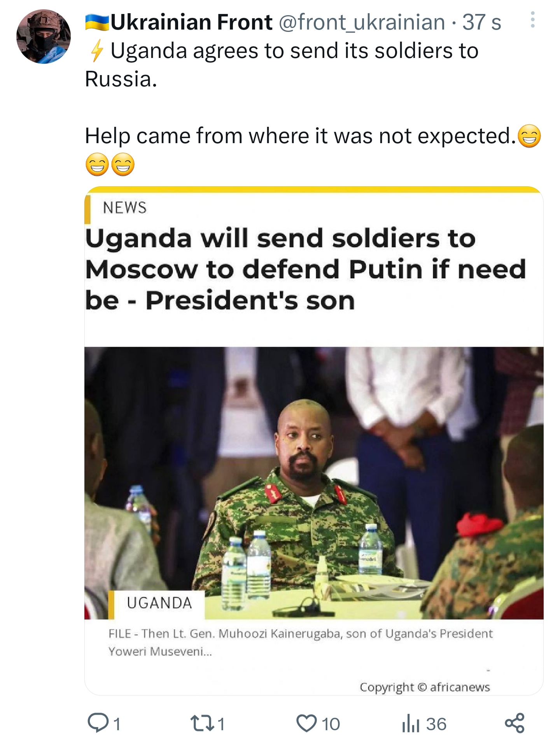Click the Ukrainian Front display name

point(191,22)
